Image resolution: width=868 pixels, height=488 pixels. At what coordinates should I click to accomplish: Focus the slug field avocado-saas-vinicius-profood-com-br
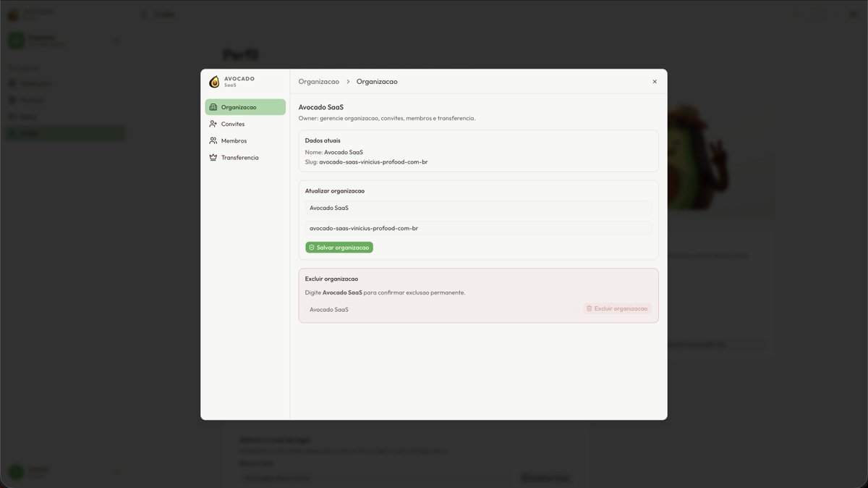(478, 228)
